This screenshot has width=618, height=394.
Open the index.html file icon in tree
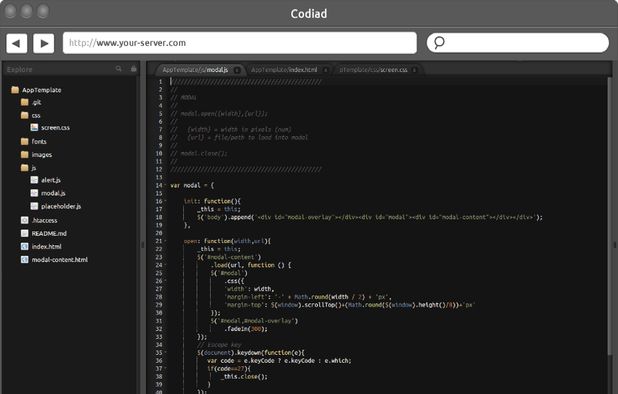(x=25, y=246)
